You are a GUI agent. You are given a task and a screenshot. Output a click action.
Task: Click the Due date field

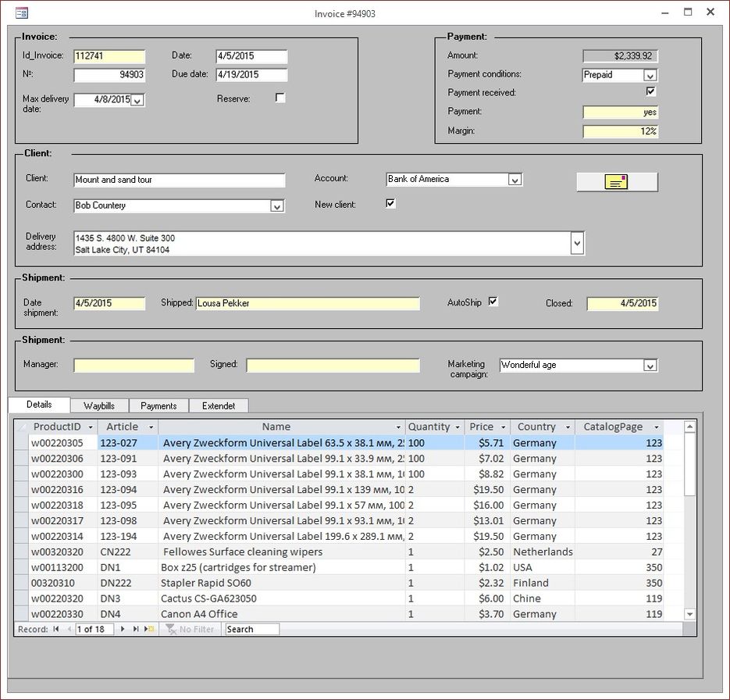point(252,75)
